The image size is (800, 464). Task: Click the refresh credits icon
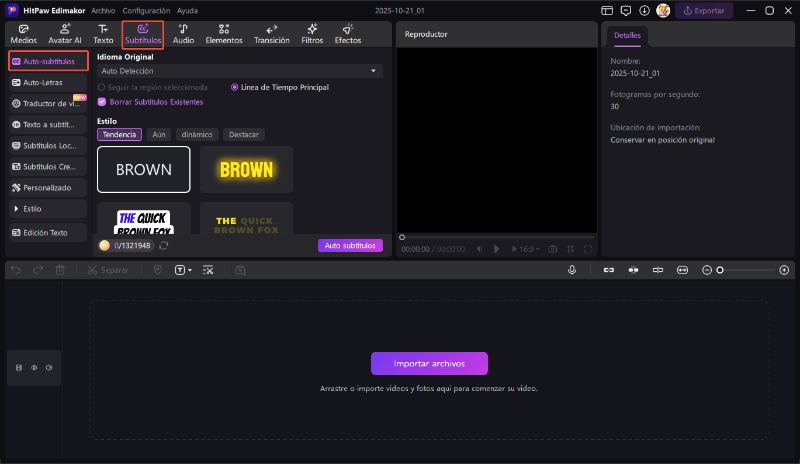(x=163, y=245)
